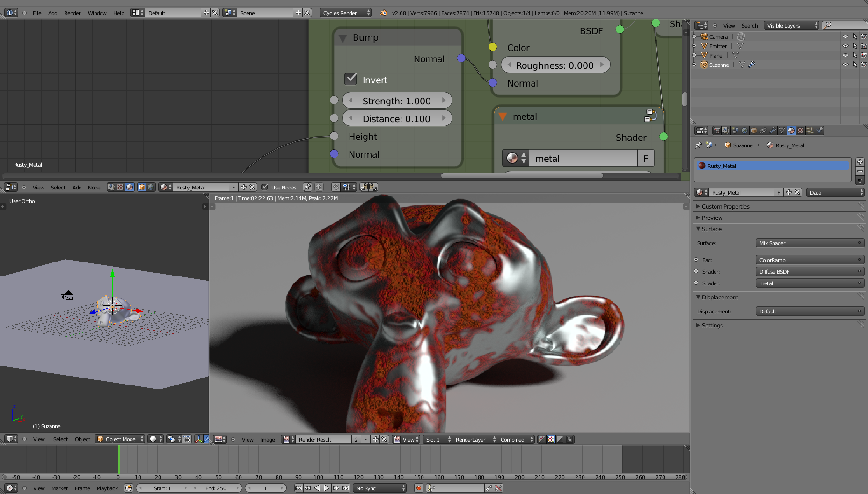Collapse the Surface panel
The width and height of the screenshot is (868, 494).
[711, 229]
